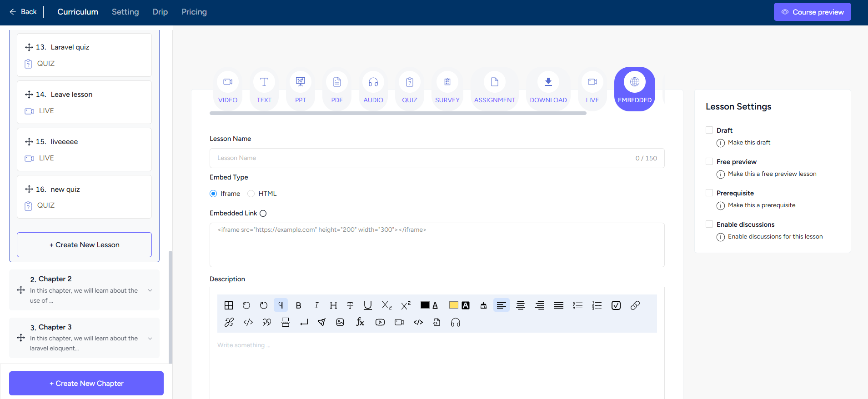Remove link with the unlink icon
Viewport: 868px width, 399px height.
click(229, 322)
